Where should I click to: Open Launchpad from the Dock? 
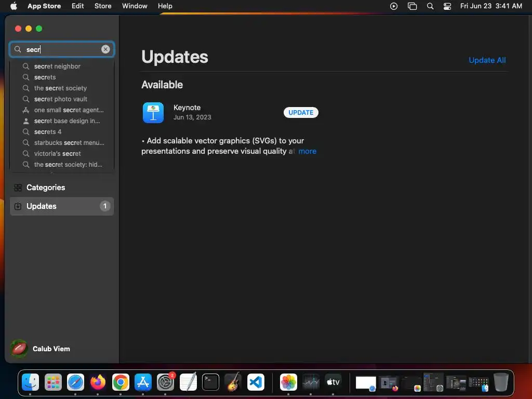[x=53, y=382]
